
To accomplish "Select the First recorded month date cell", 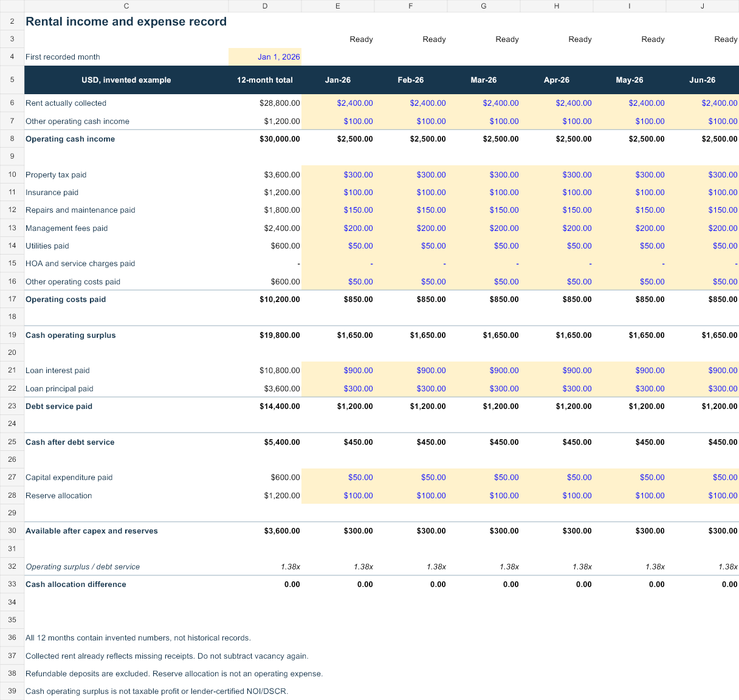I will pyautogui.click(x=265, y=57).
